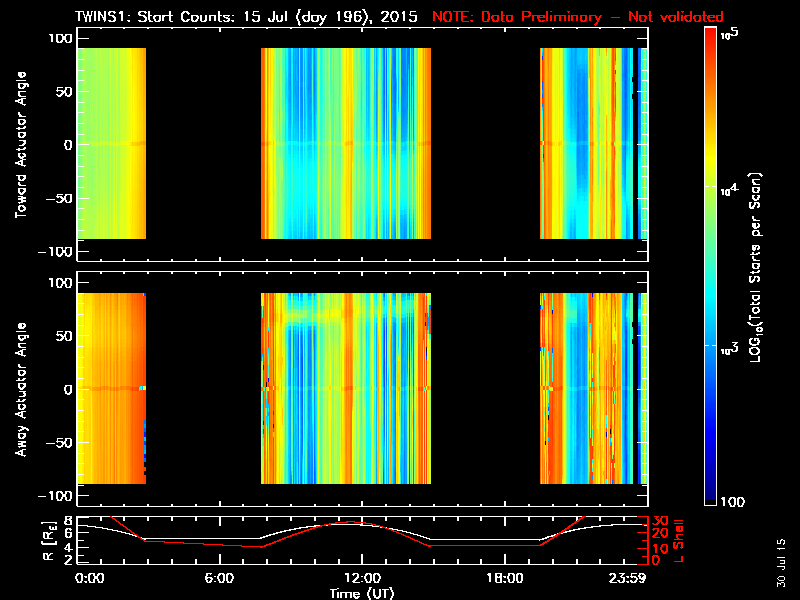Click the '30 Jul 15' date stamp
The width and height of the screenshot is (800, 600).
781,563
